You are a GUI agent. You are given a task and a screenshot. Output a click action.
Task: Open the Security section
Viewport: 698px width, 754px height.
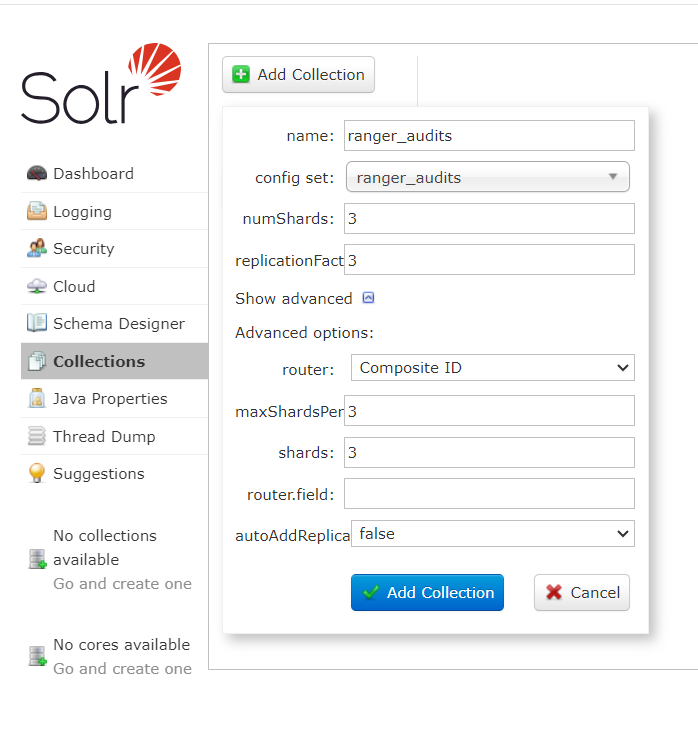click(x=114, y=249)
